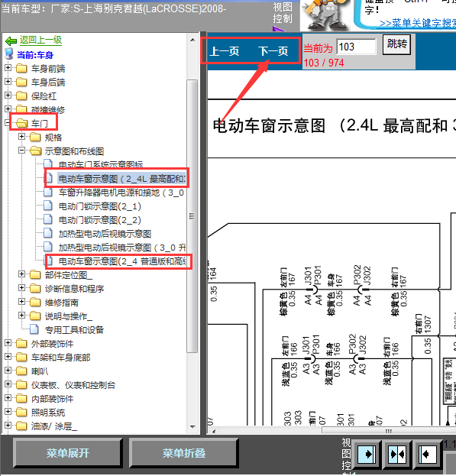Click the 菜单展开 button

tap(68, 453)
